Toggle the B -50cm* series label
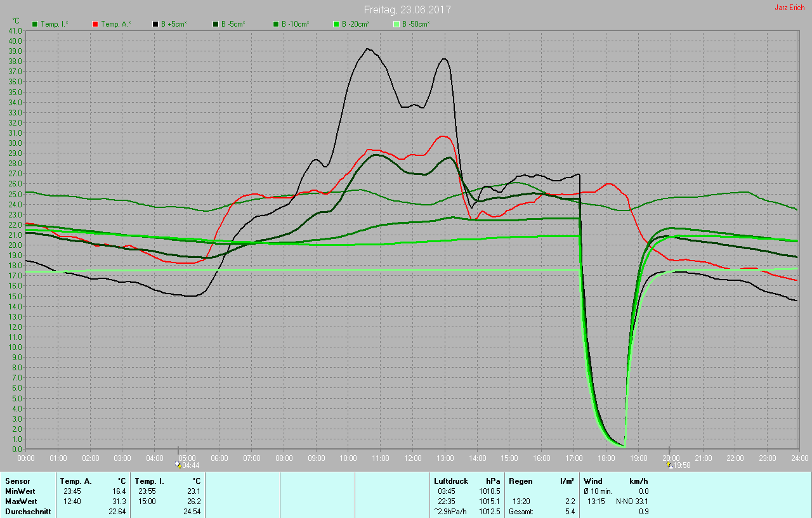 coord(416,24)
